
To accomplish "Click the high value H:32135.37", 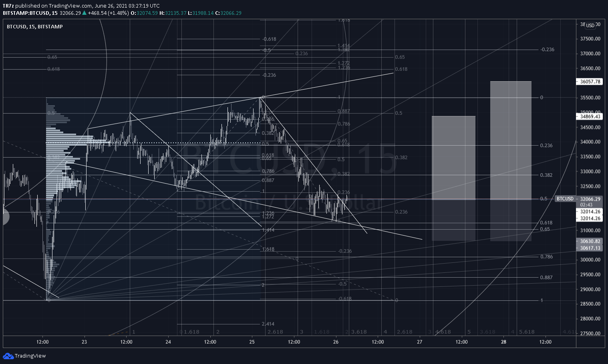I will (173, 13).
